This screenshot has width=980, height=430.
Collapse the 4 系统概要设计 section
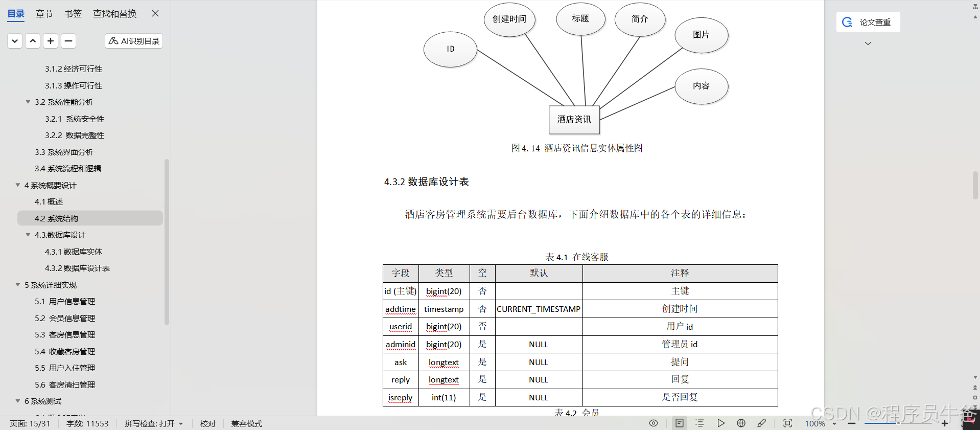(18, 185)
